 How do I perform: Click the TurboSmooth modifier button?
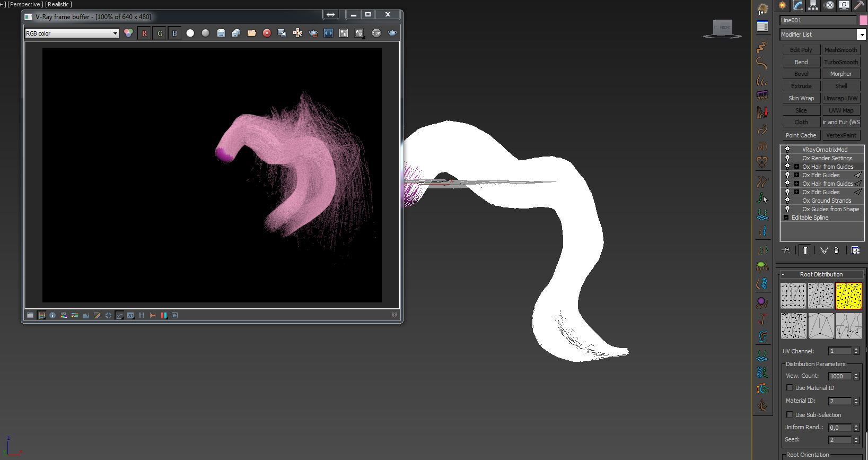(840, 62)
